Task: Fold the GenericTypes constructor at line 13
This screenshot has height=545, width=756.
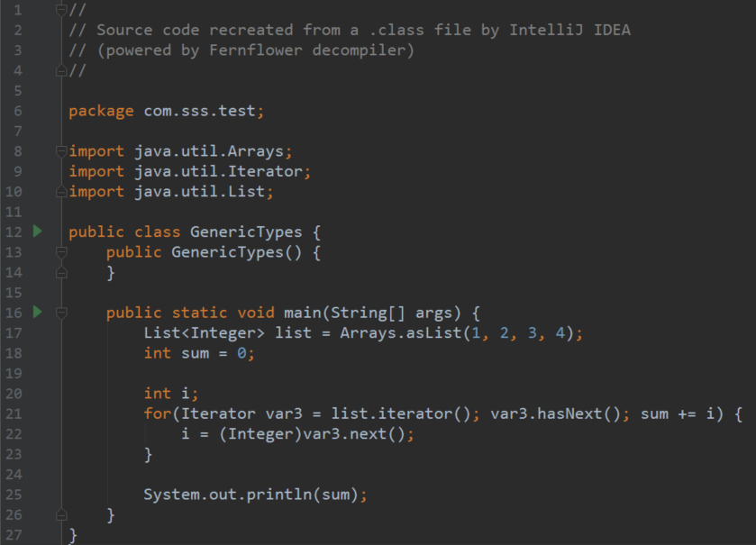Action: pos(61,252)
